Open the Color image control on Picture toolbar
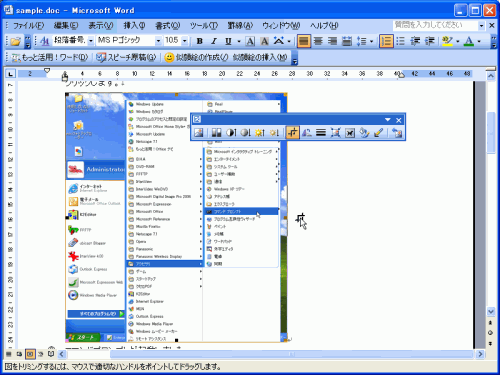Image resolution: width=500 pixels, height=375 pixels. tap(217, 133)
